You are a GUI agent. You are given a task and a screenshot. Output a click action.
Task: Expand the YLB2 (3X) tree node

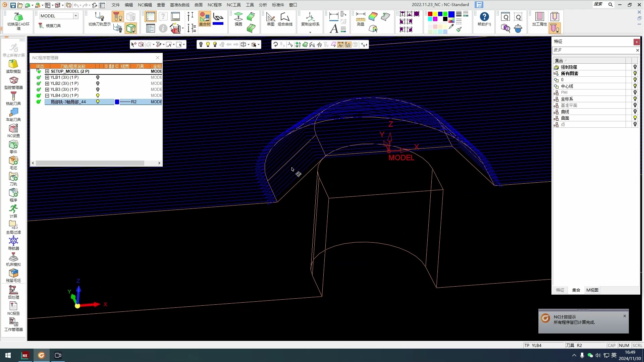(x=47, y=83)
